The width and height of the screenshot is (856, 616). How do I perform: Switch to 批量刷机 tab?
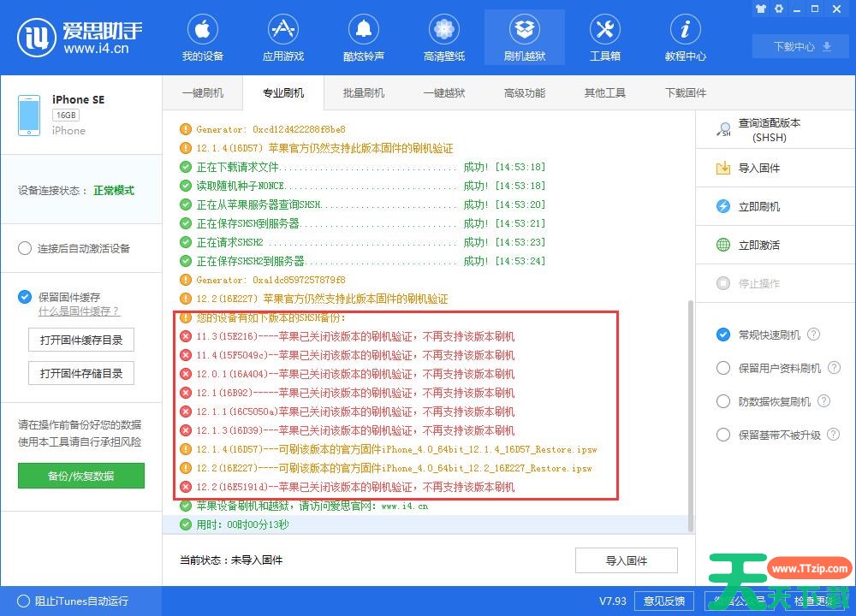tap(364, 92)
